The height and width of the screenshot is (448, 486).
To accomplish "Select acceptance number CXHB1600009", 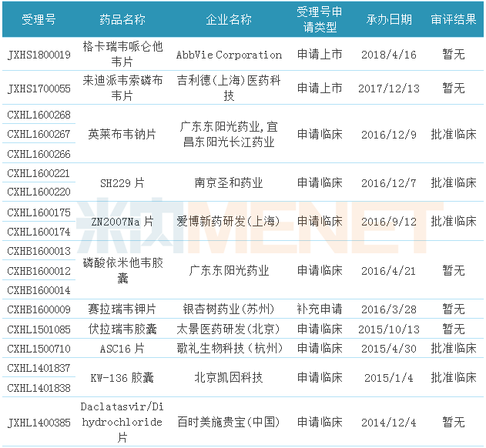I will click(x=39, y=309).
